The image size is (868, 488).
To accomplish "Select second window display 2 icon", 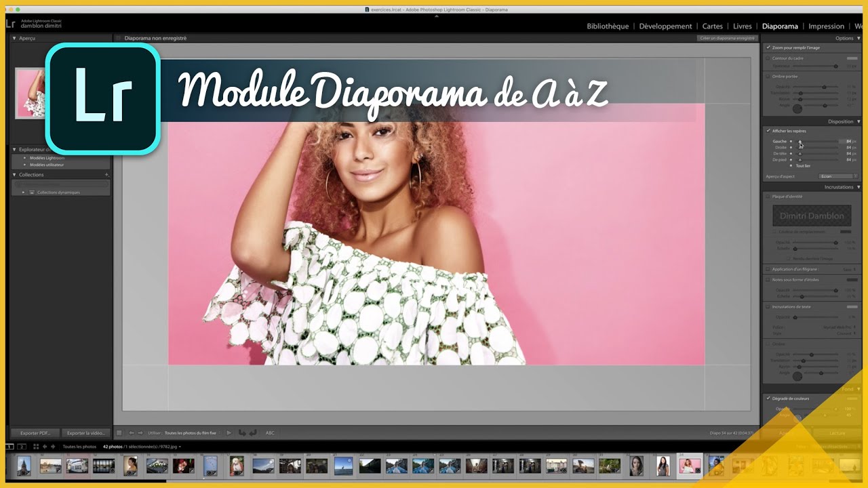I will 22,447.
